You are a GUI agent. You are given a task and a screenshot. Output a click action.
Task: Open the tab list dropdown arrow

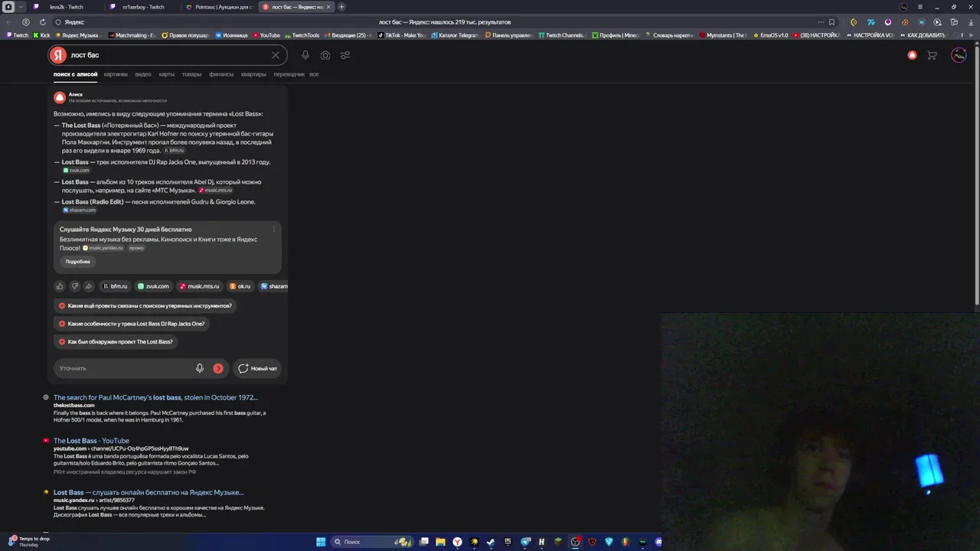(x=21, y=7)
